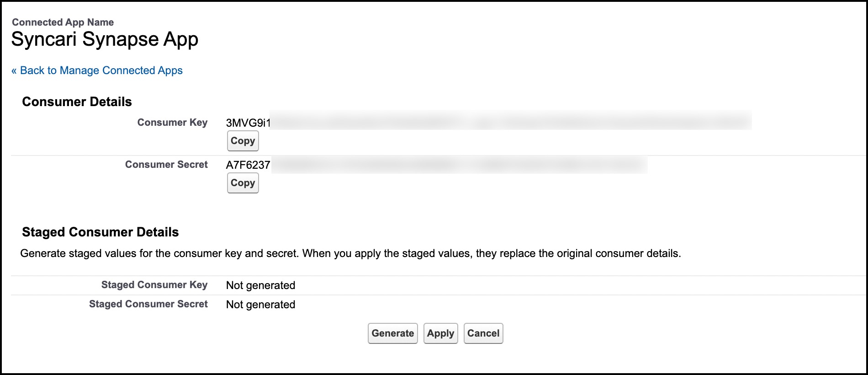Image resolution: width=868 pixels, height=375 pixels.
Task: Cancel the staged consumer changes
Action: click(x=483, y=333)
